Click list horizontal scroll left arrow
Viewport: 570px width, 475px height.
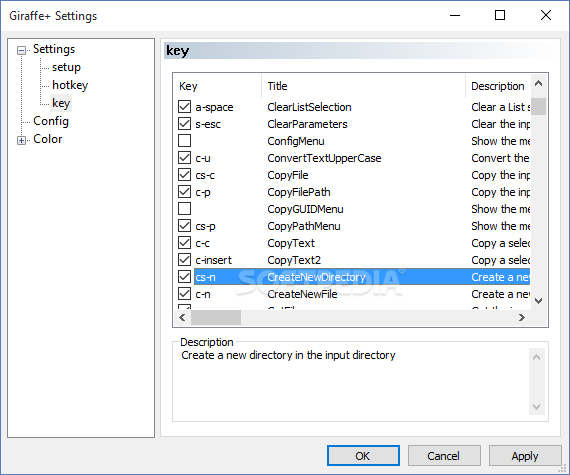[x=182, y=318]
